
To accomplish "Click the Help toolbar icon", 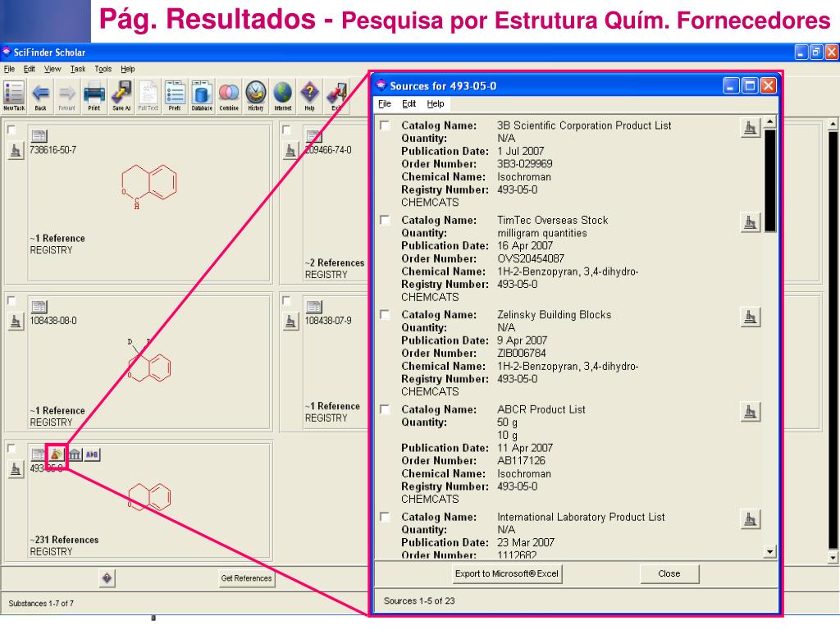I will [309, 96].
